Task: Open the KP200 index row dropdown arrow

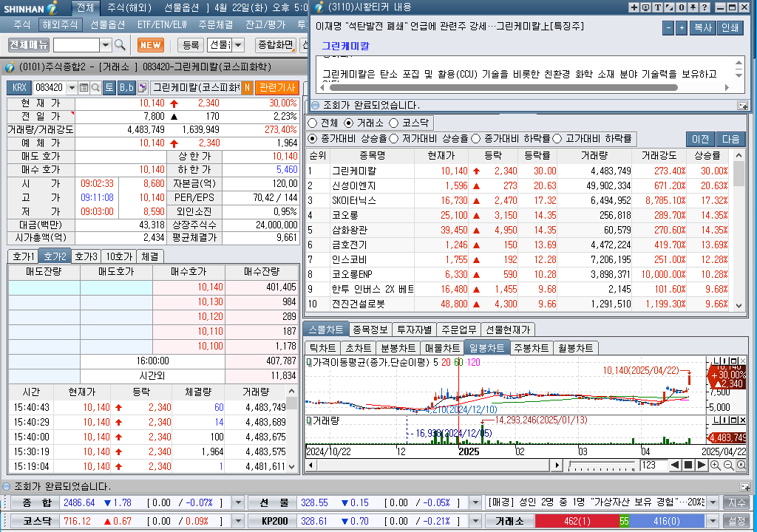Action: (x=475, y=522)
